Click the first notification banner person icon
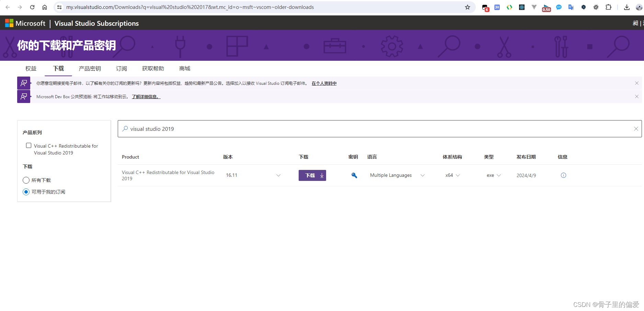644x311 pixels. pos(24,83)
